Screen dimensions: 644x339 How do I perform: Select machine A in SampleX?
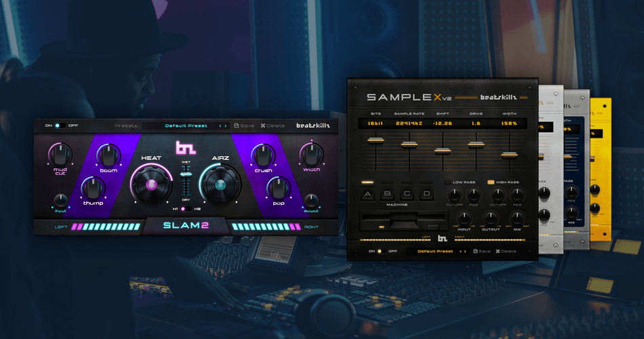[368, 195]
